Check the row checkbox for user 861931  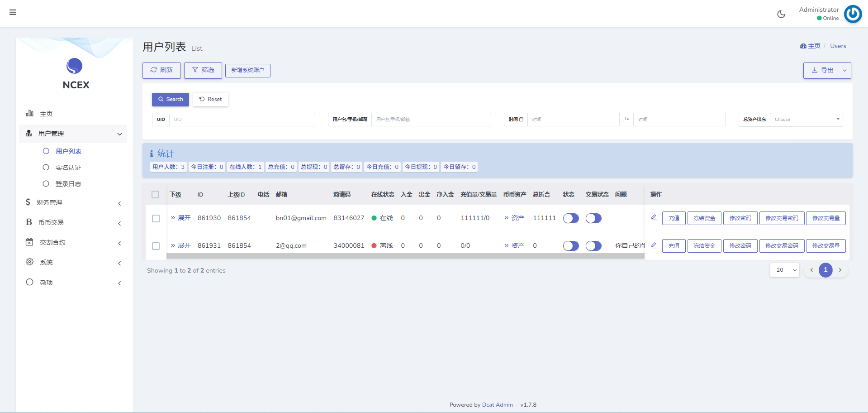click(x=156, y=246)
